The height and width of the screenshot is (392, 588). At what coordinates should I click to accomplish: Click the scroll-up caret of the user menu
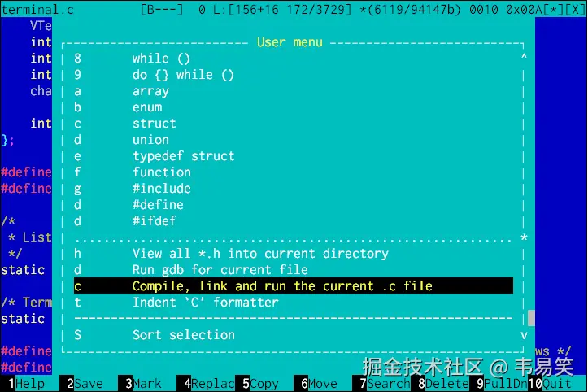(524, 58)
